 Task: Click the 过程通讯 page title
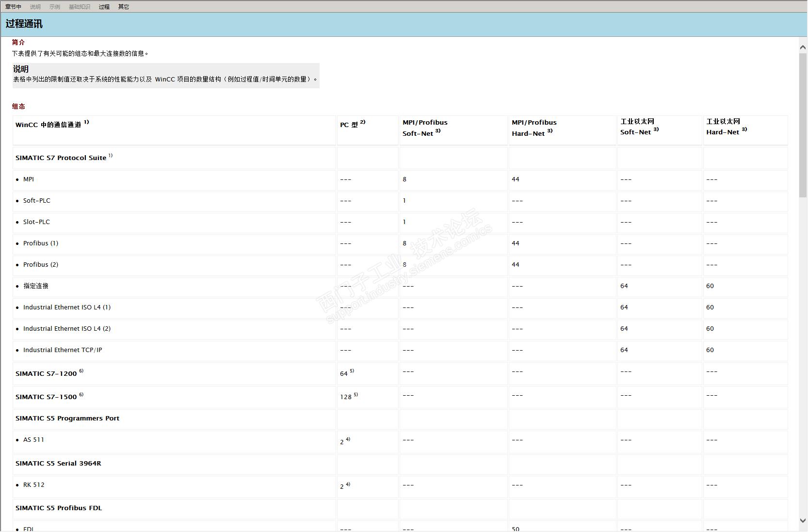pos(24,24)
